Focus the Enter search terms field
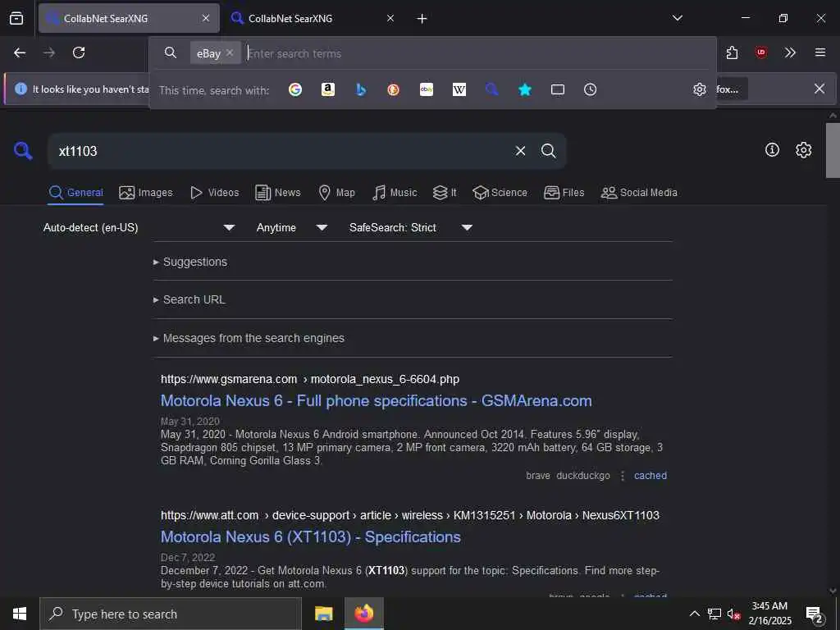The width and height of the screenshot is (840, 630). pyautogui.click(x=477, y=53)
